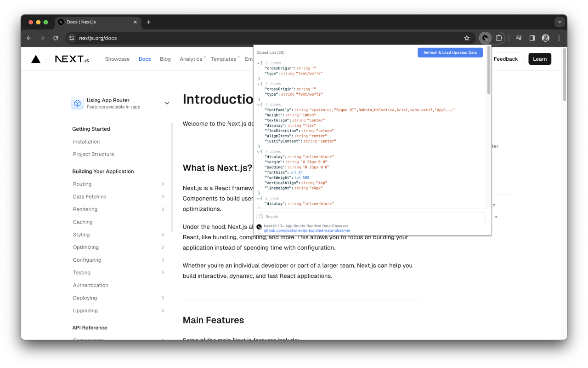
Task: Click the Vercel triangle logo
Action: (x=36, y=59)
